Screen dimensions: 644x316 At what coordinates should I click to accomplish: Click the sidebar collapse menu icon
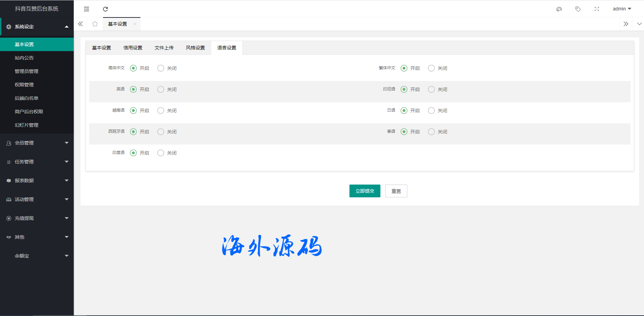pyautogui.click(x=87, y=9)
